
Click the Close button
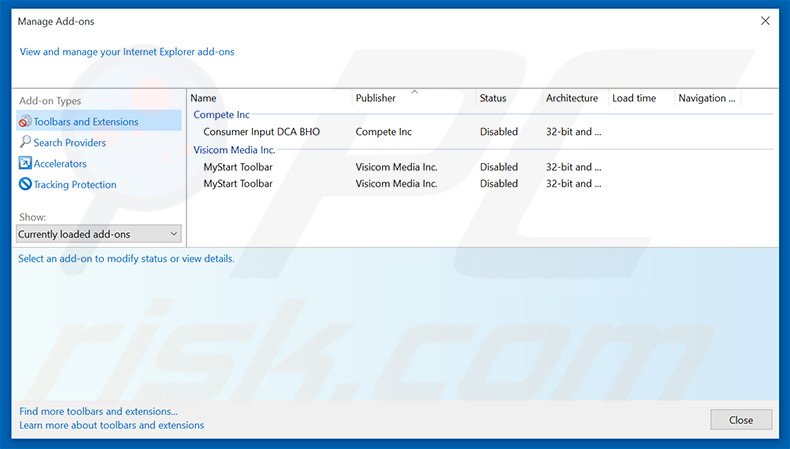point(741,420)
